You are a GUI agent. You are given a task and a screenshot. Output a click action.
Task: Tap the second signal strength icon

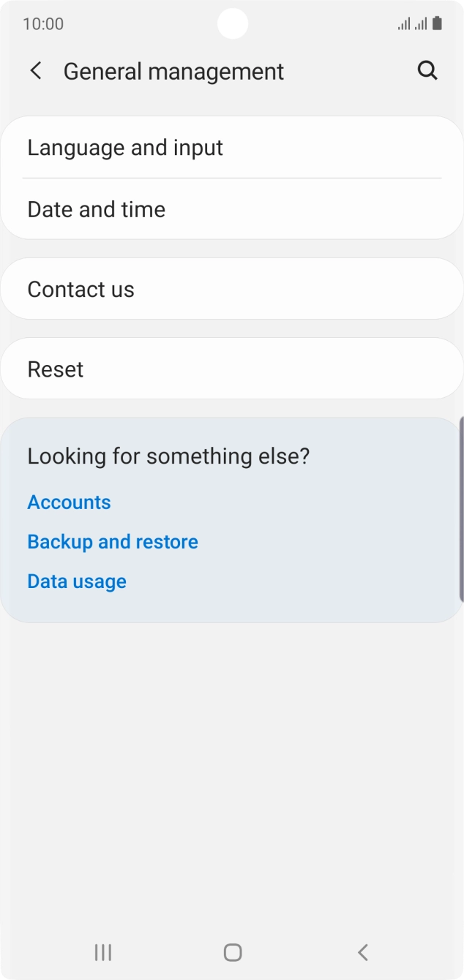pyautogui.click(x=421, y=24)
